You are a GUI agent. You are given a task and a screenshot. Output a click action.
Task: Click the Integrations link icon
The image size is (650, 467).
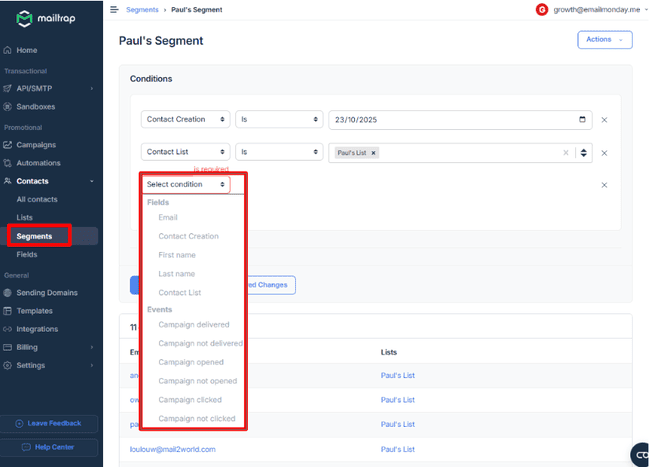tap(7, 329)
